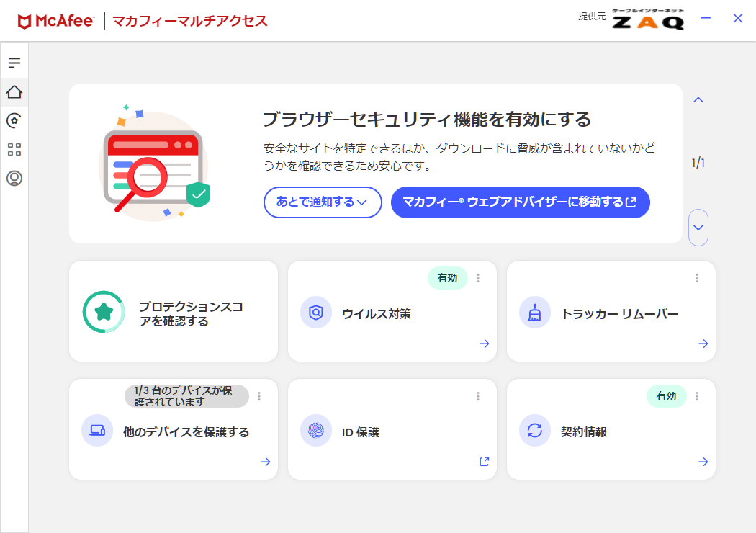Collapse banner with the up chevron

[698, 100]
